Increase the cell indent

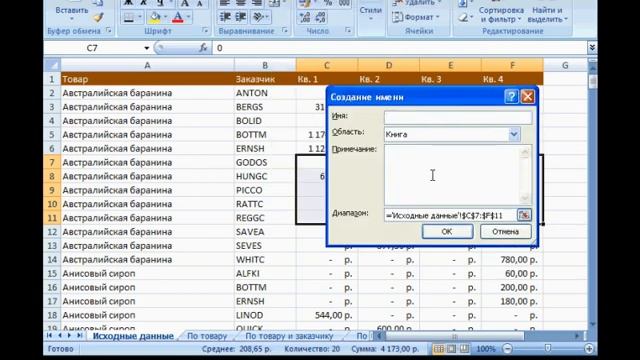pyautogui.click(x=241, y=17)
